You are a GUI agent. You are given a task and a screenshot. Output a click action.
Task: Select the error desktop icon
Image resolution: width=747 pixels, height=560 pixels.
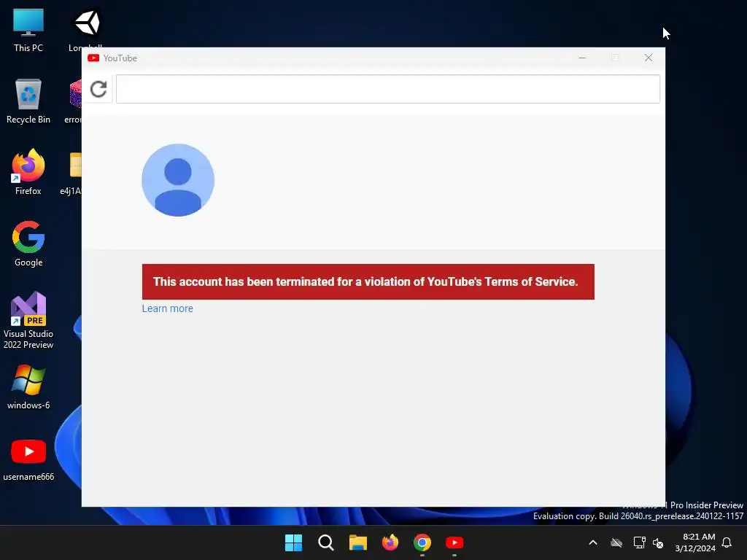point(74,101)
